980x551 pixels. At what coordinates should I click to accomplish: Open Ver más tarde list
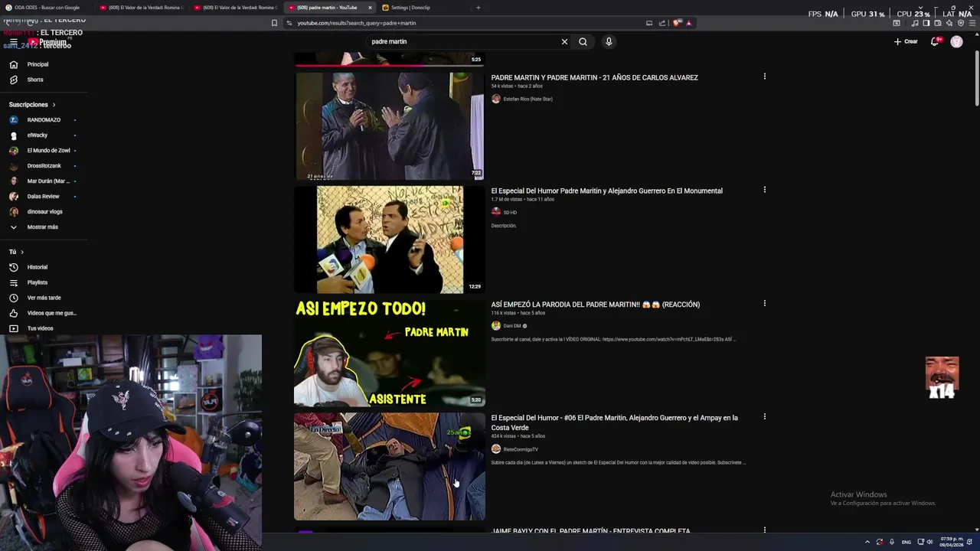44,298
